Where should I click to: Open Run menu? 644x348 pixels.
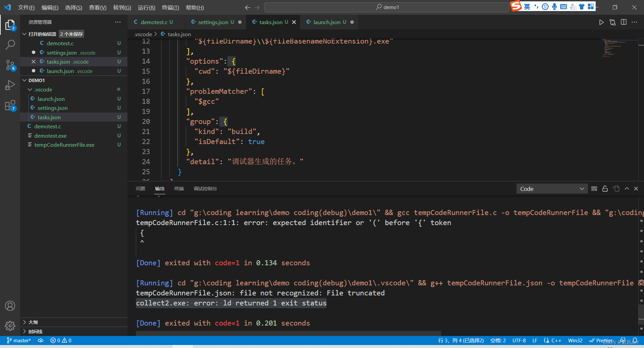146,7
